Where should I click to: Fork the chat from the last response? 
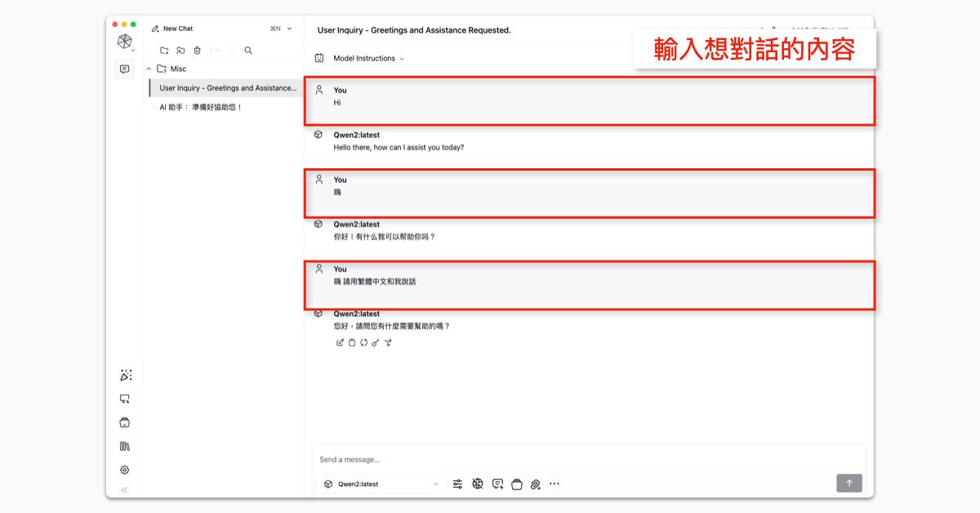tap(388, 343)
